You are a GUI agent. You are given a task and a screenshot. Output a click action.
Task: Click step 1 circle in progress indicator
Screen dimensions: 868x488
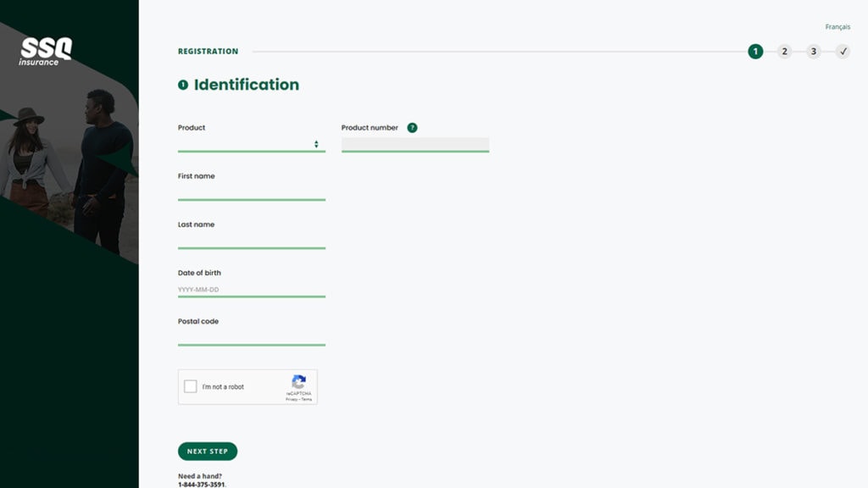(x=754, y=51)
